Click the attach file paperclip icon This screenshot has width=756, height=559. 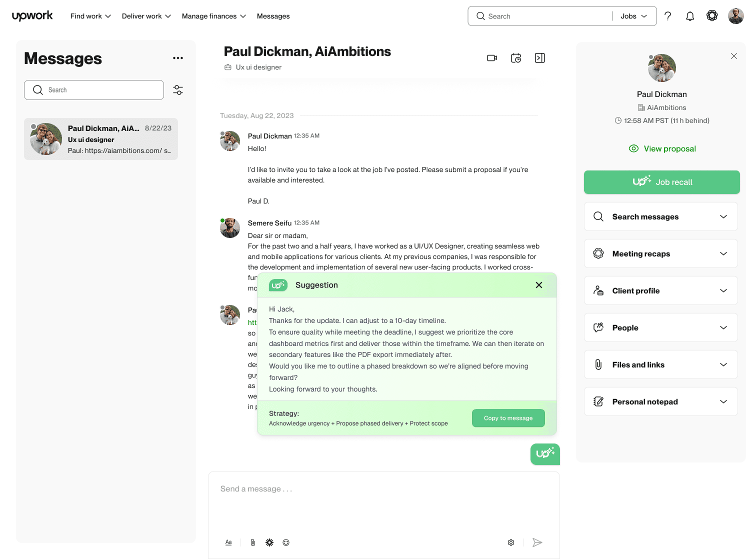(253, 542)
